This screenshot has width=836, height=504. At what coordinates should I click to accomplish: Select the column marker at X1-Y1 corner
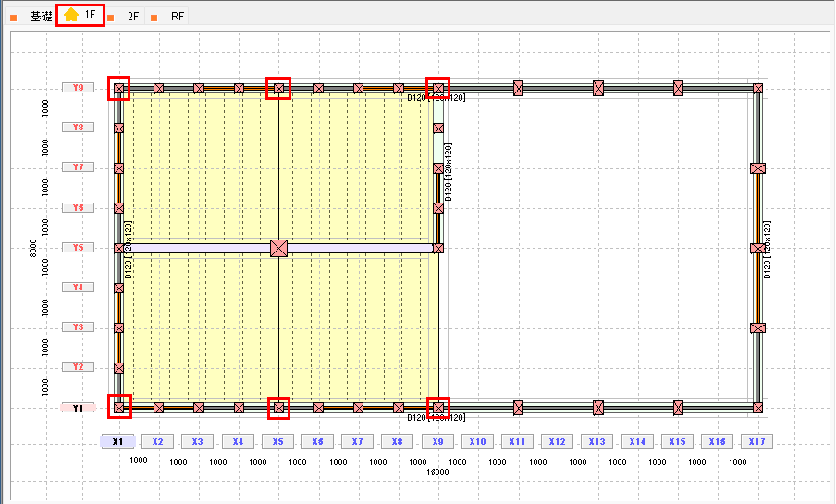pyautogui.click(x=118, y=407)
